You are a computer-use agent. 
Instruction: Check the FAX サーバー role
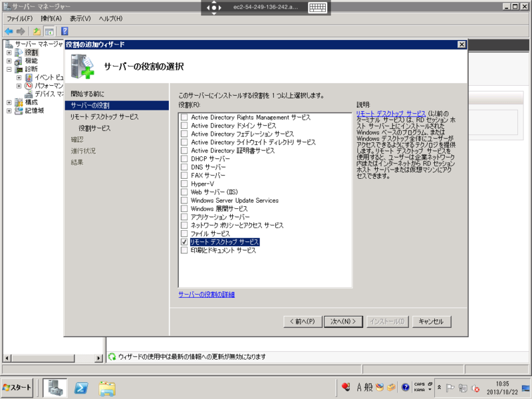click(x=184, y=176)
